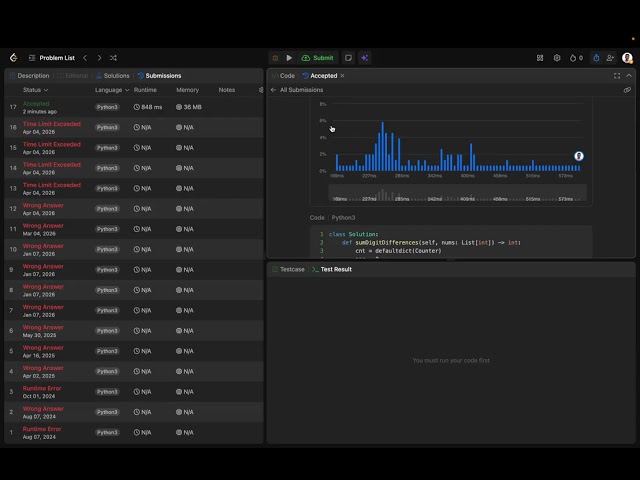Click the debug bug icon
640x480 pixels.
pyautogui.click(x=275, y=58)
